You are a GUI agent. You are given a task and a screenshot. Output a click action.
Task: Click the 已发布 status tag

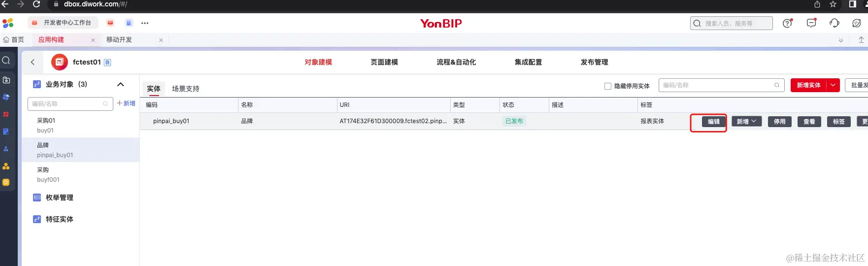514,121
